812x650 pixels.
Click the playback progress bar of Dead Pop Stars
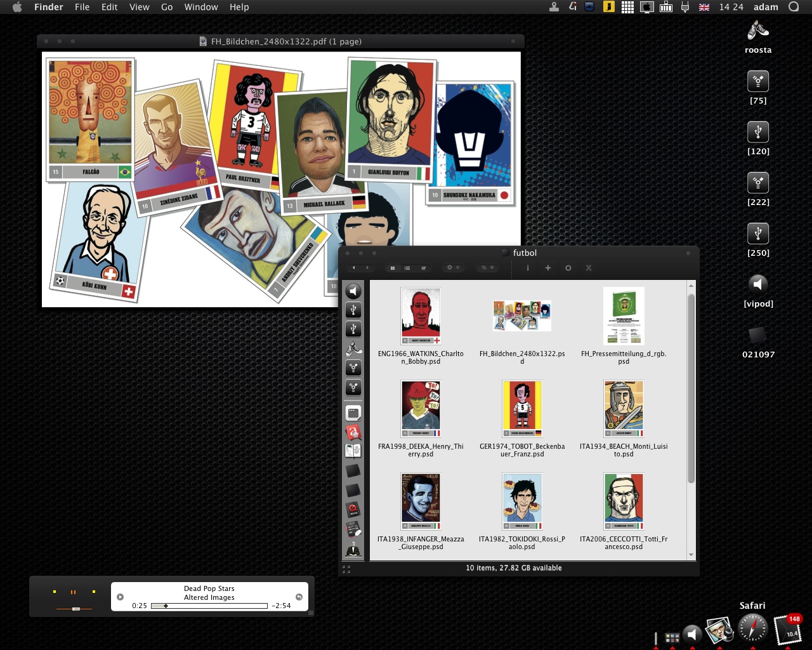(209, 606)
